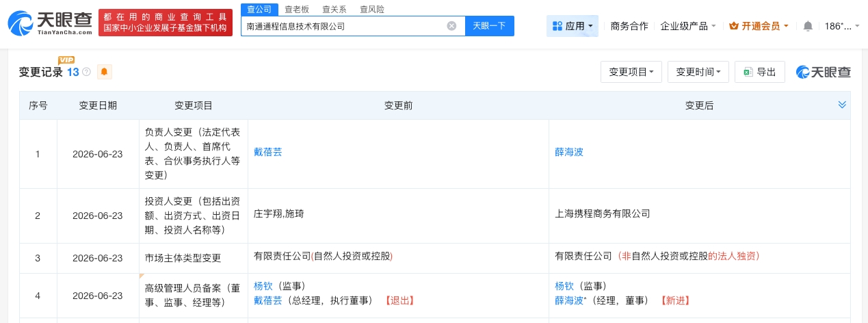Open 薛海波 link in row 1 变更后
This screenshot has height=323, width=868.
[569, 152]
